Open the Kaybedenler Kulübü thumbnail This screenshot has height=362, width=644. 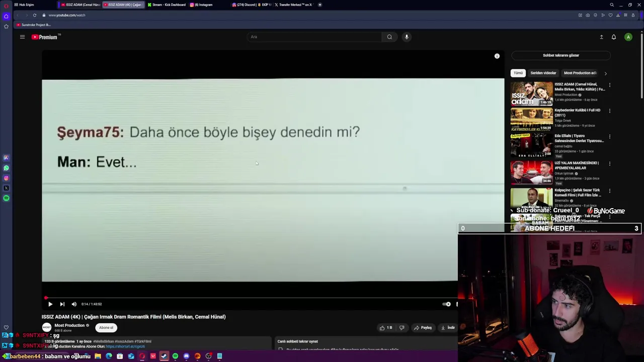click(532, 119)
